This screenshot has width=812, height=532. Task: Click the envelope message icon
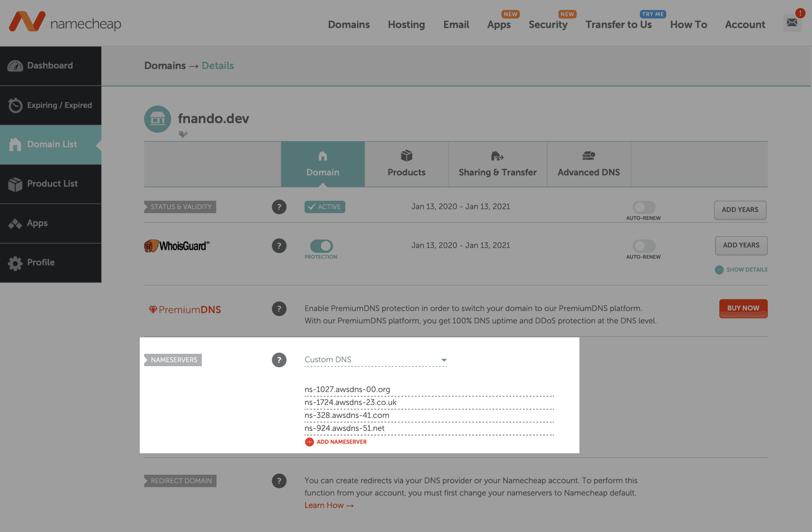click(x=792, y=22)
